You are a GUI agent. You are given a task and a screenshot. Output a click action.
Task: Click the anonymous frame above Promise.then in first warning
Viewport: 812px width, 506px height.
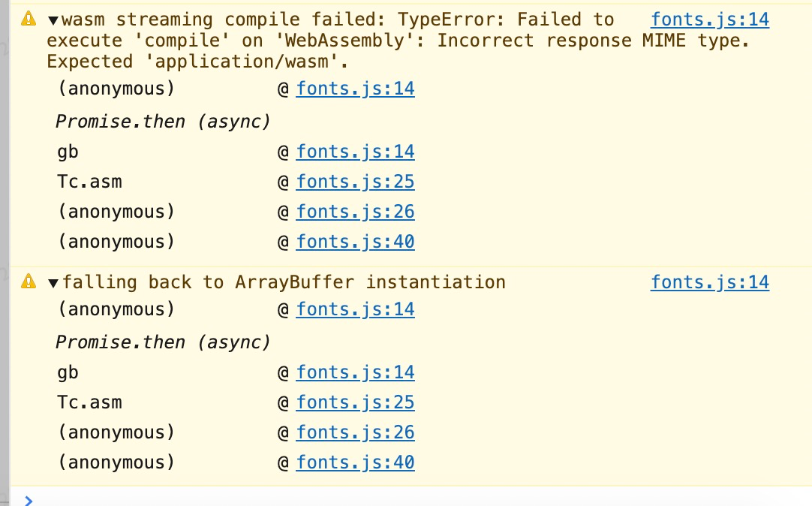pos(116,88)
